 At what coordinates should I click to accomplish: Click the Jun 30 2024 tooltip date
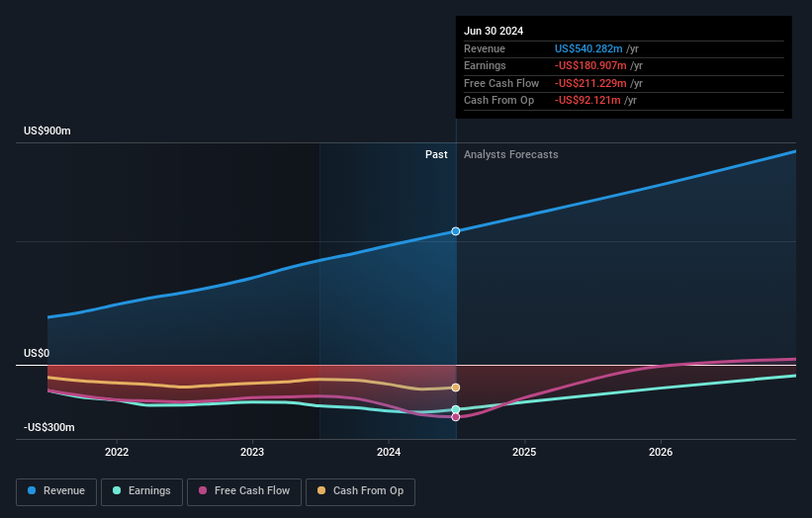494,31
